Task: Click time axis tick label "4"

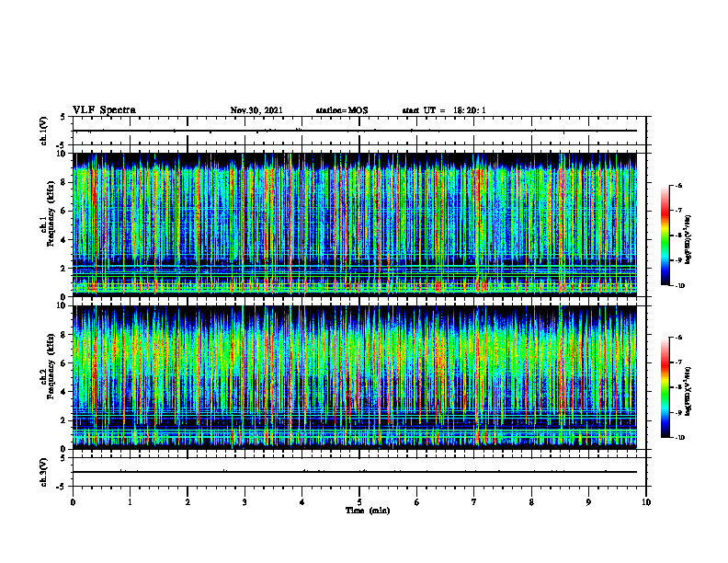Action: click(302, 502)
